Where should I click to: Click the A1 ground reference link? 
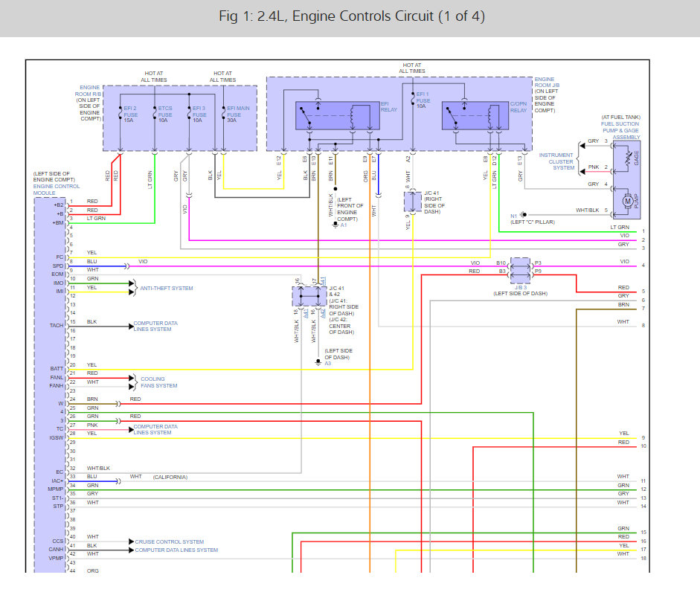click(344, 225)
